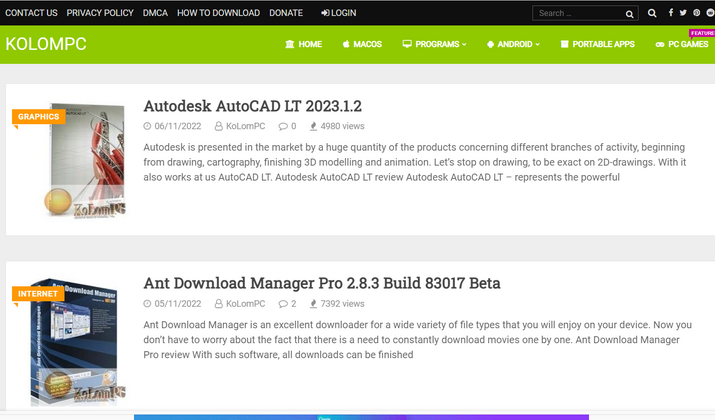
Task: Focus the Search text field
Action: coord(578,13)
